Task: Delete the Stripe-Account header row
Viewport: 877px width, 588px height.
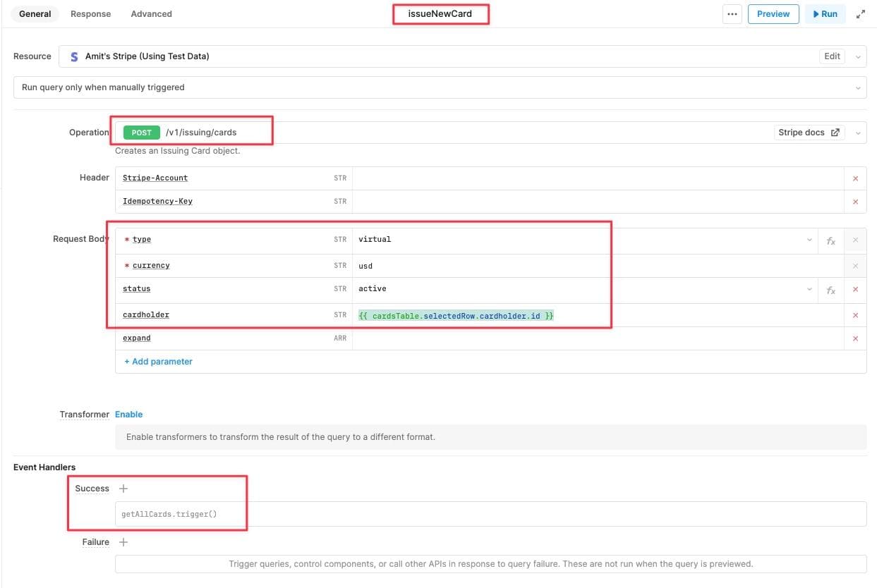Action: [x=854, y=178]
